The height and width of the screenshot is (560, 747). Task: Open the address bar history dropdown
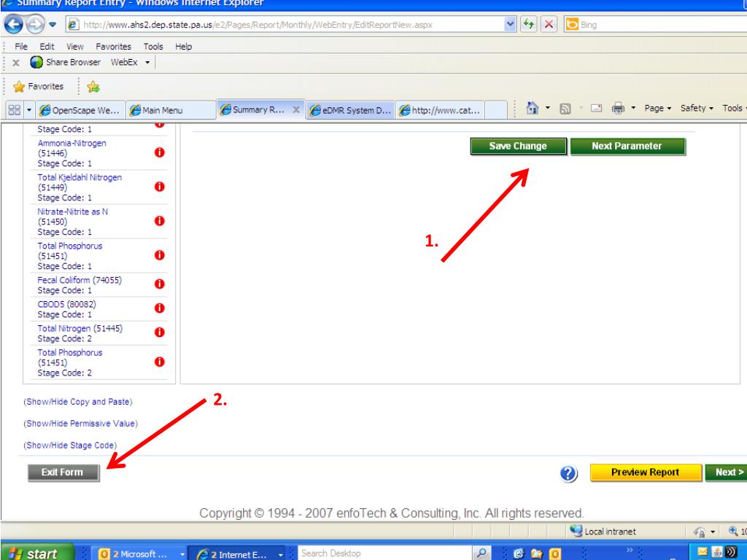pyautogui.click(x=510, y=24)
